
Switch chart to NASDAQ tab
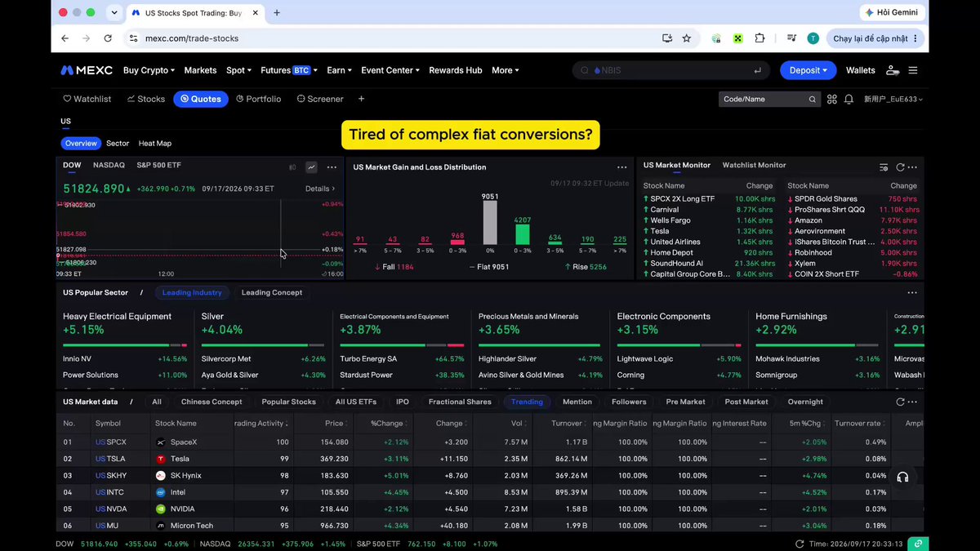pyautogui.click(x=109, y=165)
